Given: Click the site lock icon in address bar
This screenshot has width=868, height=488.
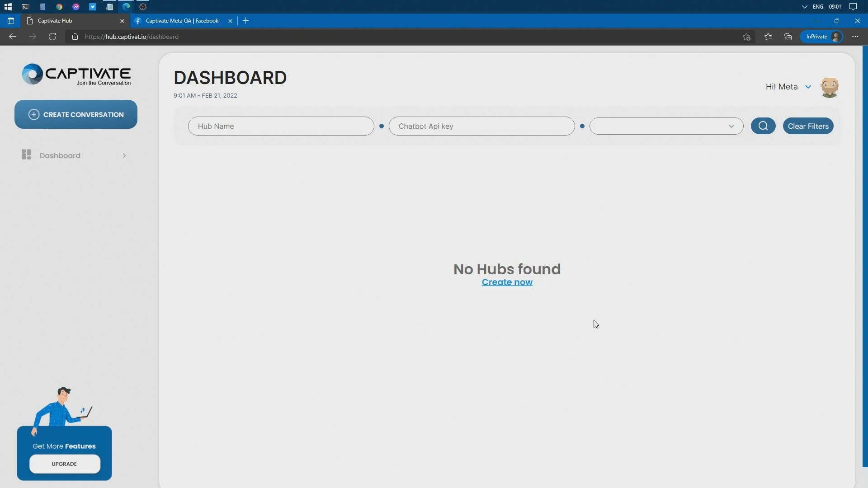Looking at the screenshot, I should 75,37.
